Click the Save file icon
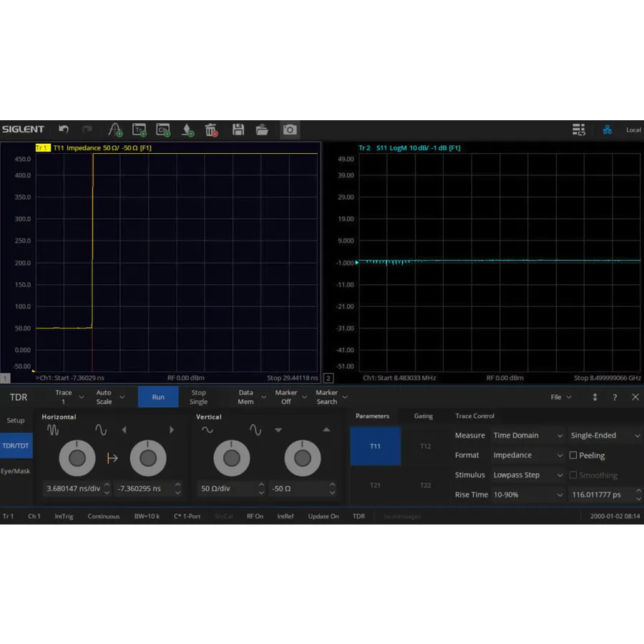The height and width of the screenshot is (644, 644). (x=238, y=130)
